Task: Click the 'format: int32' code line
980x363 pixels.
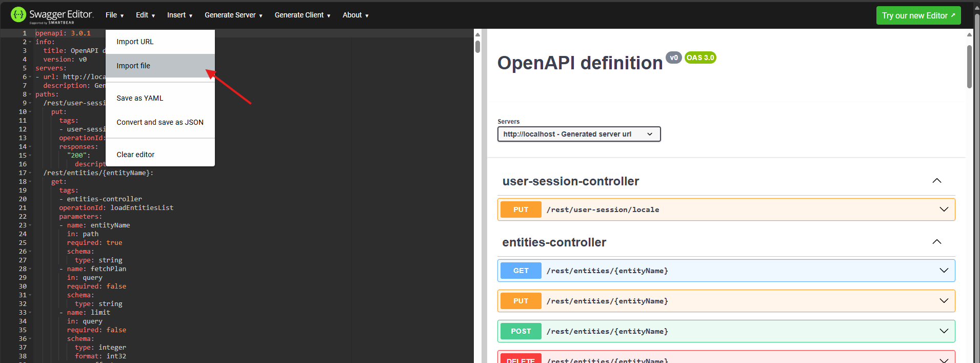Action: (101, 356)
